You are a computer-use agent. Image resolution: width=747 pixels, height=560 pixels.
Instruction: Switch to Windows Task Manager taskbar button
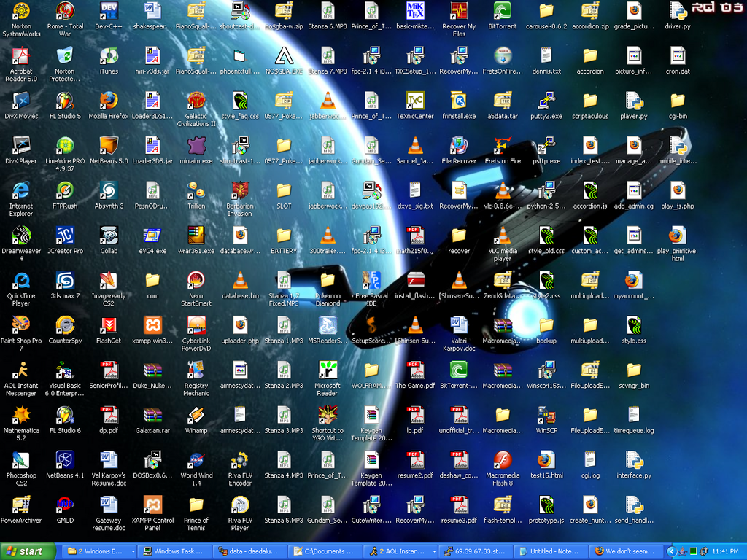pyautogui.click(x=175, y=551)
